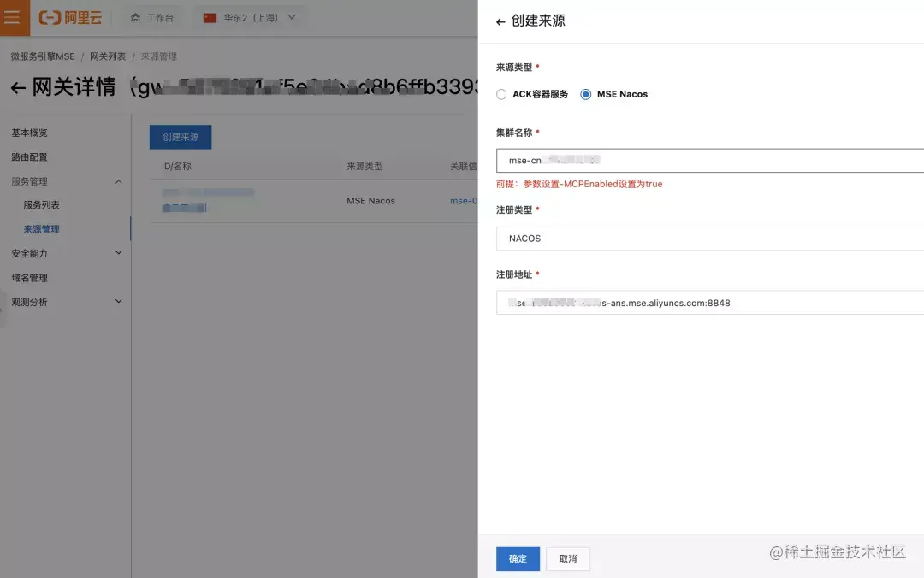Click the blurred source ID link in table
Viewport: 924px width, 578px height.
pyautogui.click(x=208, y=192)
